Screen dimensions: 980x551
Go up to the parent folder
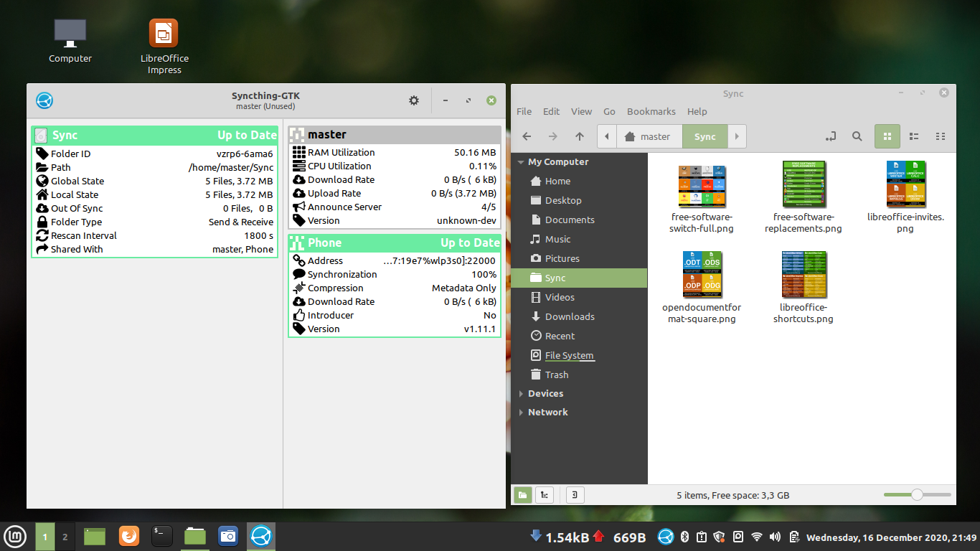point(580,136)
